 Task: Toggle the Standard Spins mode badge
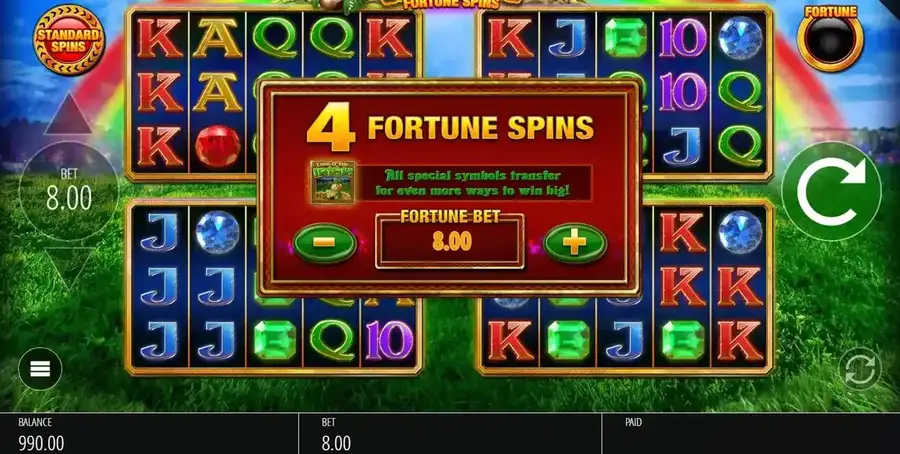(x=69, y=40)
